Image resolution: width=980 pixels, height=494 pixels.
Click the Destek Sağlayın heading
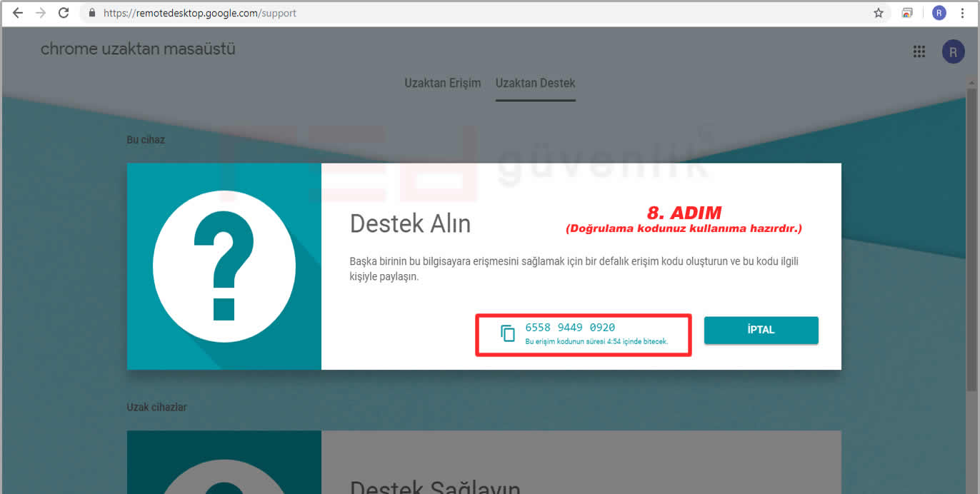coord(435,488)
